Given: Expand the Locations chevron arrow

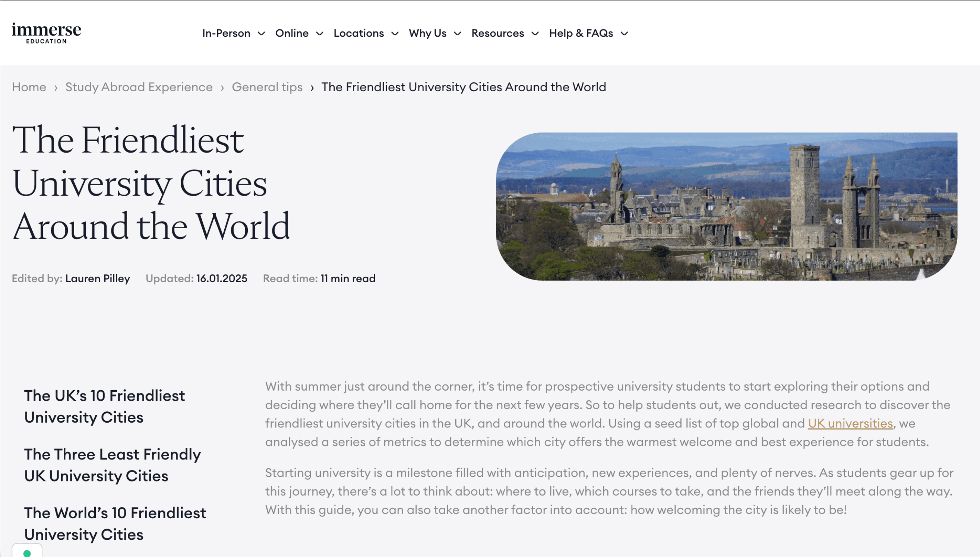Looking at the screenshot, I should tap(395, 34).
